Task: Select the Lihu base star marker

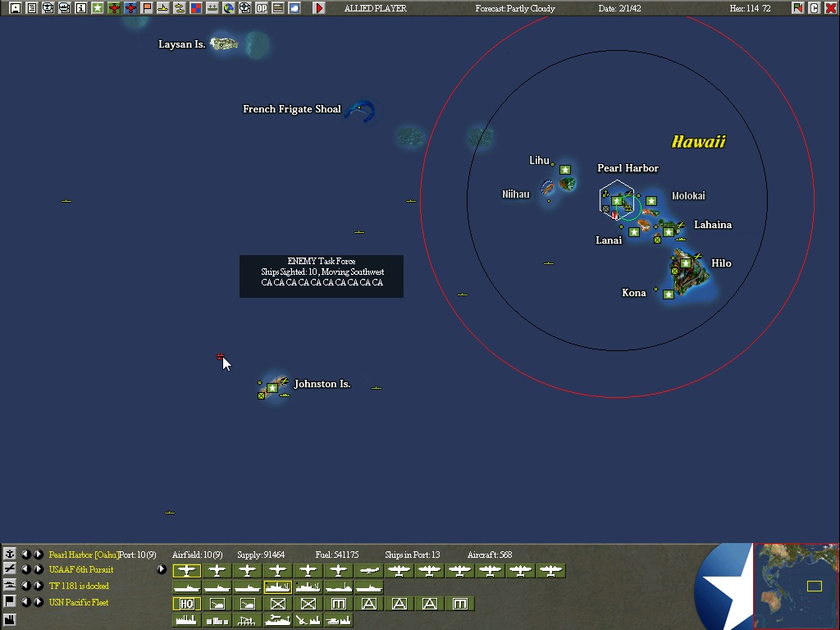Action: point(565,170)
